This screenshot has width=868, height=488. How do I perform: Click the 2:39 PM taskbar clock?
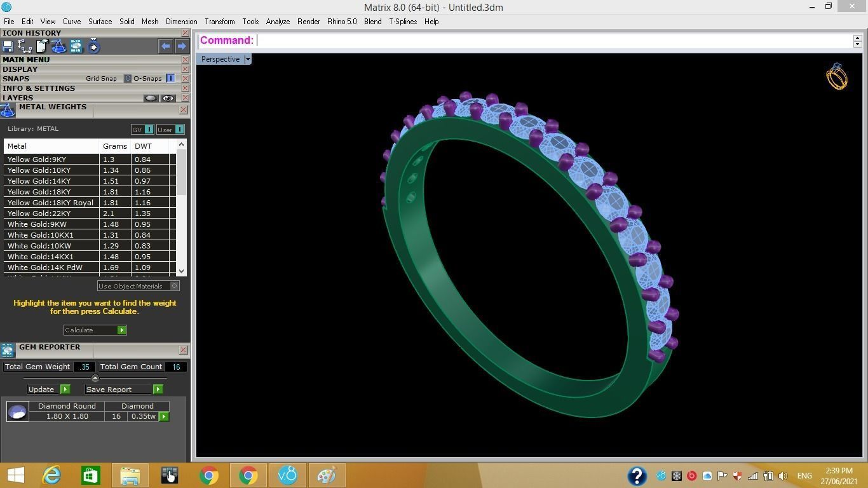(x=839, y=471)
